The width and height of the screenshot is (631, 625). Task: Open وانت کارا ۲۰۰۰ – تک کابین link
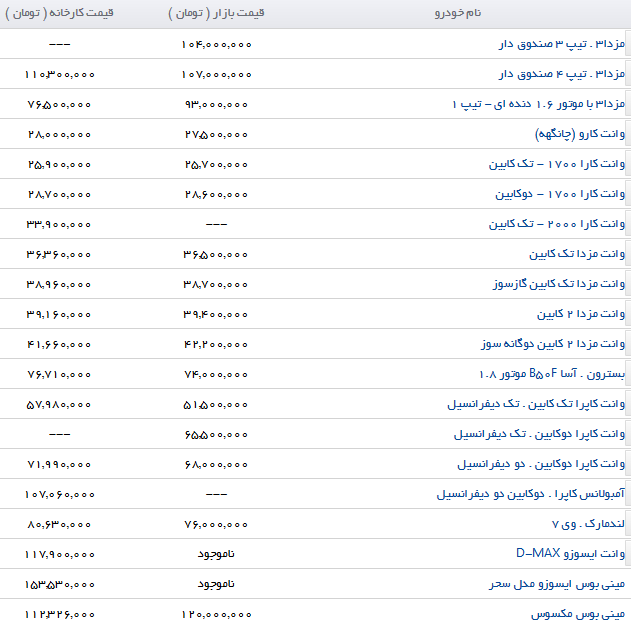click(x=557, y=224)
